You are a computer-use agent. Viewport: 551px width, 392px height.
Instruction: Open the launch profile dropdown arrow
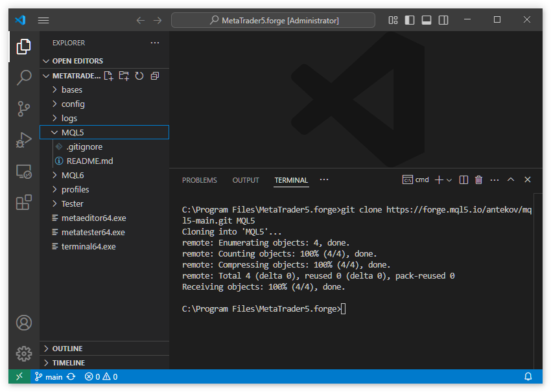click(x=449, y=180)
